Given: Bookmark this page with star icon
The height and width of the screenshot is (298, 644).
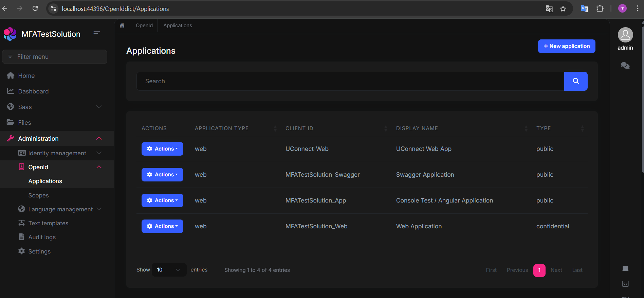Looking at the screenshot, I should [x=563, y=9].
